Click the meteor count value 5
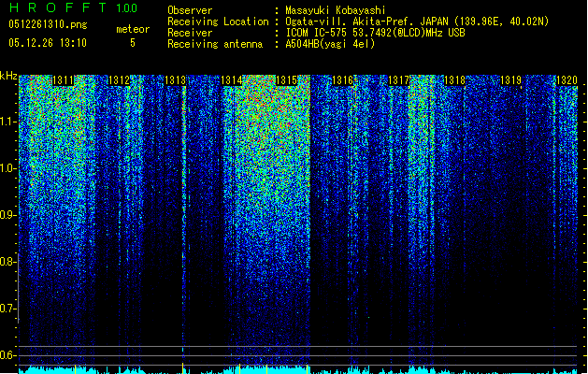The image size is (588, 374). (x=133, y=43)
